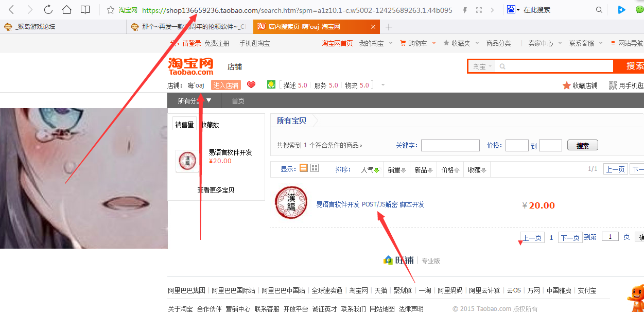644x312 pixels.
Task: Switch display to grid view icon
Action: point(315,168)
